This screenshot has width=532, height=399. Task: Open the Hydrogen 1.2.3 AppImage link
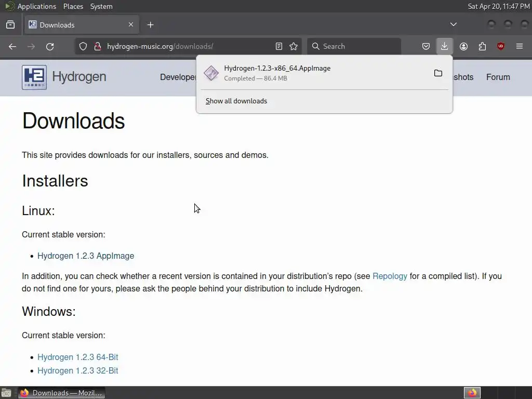pyautogui.click(x=86, y=256)
